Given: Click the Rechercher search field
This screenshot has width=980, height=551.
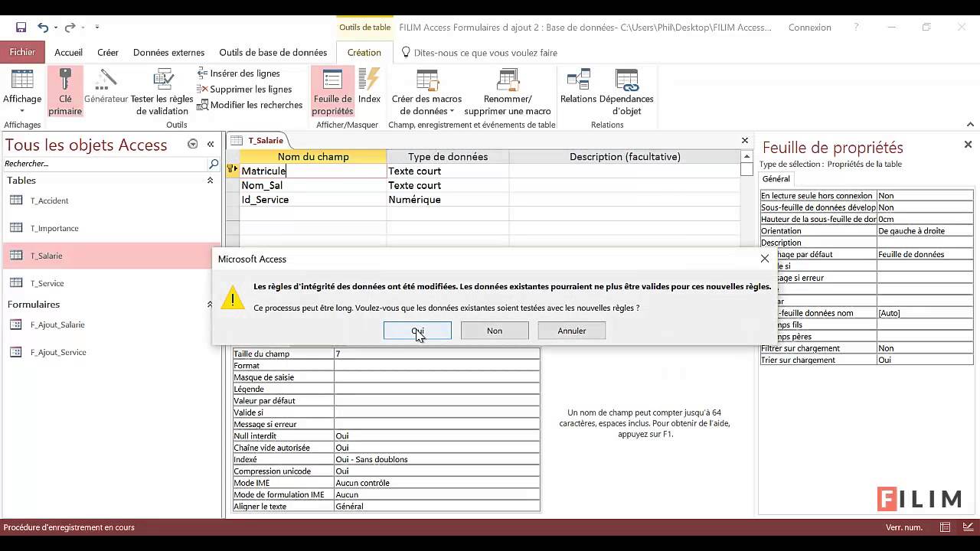Looking at the screenshot, I should click(106, 164).
